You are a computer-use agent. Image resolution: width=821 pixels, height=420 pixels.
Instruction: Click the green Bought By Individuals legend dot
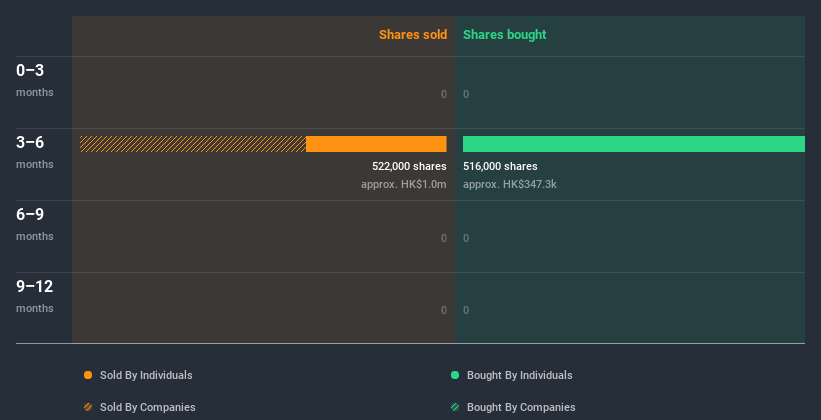click(x=455, y=375)
